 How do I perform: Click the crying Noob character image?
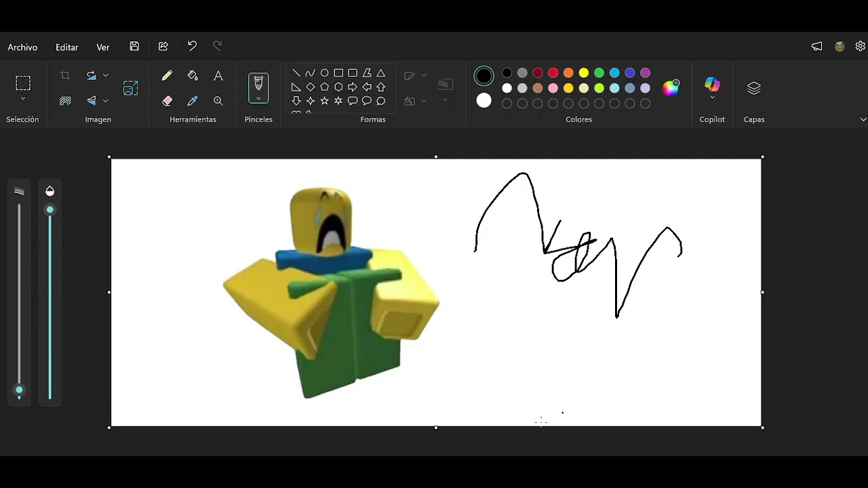click(x=332, y=293)
